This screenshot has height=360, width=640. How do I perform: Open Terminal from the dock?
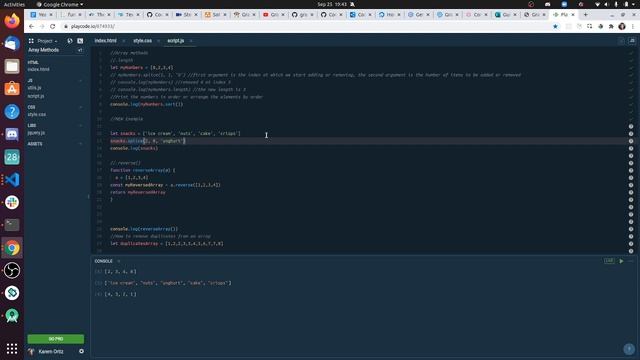(x=12, y=225)
